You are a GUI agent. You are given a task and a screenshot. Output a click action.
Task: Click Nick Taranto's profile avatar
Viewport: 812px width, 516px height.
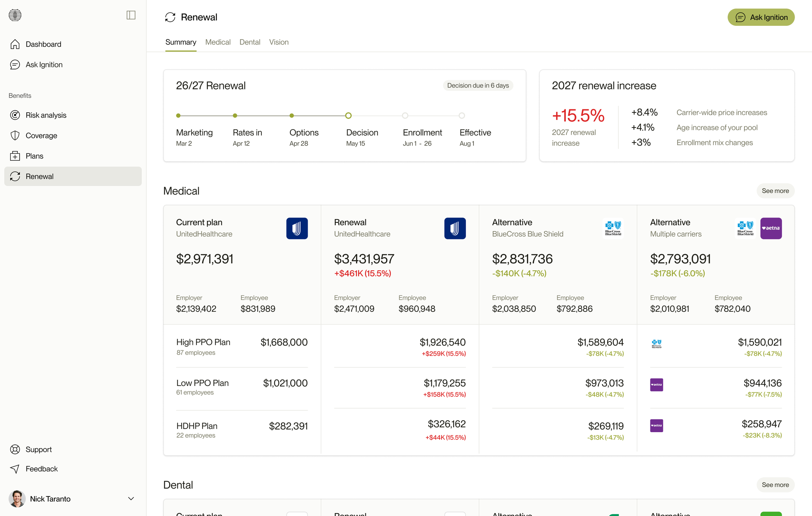(17, 499)
